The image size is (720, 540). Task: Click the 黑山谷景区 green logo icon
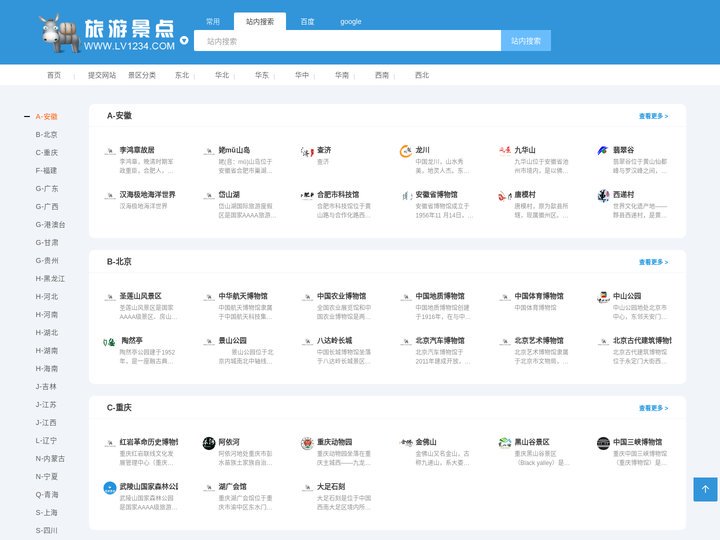pyautogui.click(x=505, y=443)
